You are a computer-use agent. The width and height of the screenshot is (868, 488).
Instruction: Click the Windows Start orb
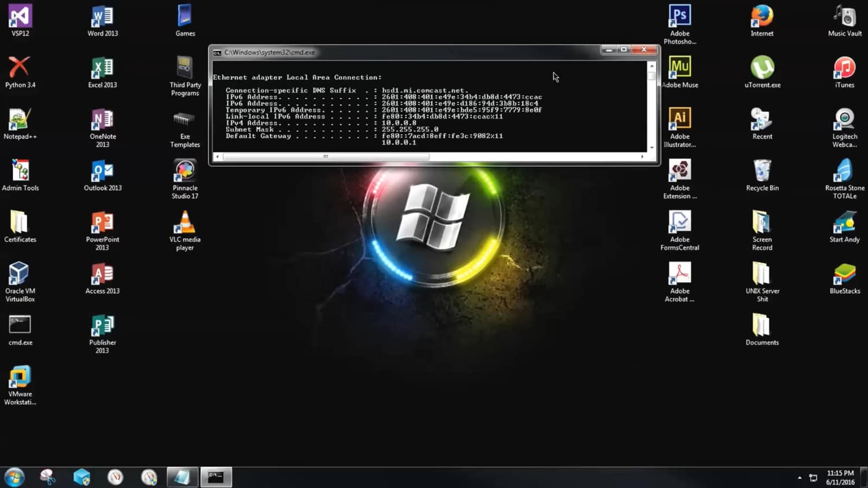tap(14, 477)
